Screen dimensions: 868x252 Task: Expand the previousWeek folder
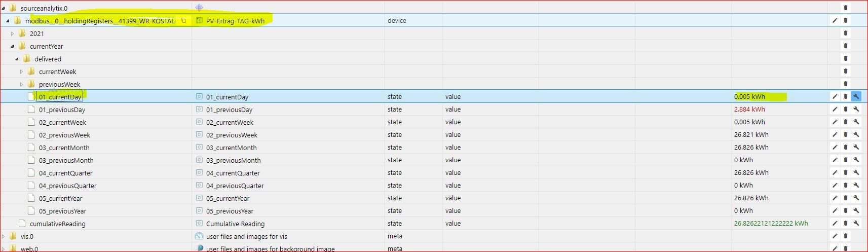click(x=21, y=84)
